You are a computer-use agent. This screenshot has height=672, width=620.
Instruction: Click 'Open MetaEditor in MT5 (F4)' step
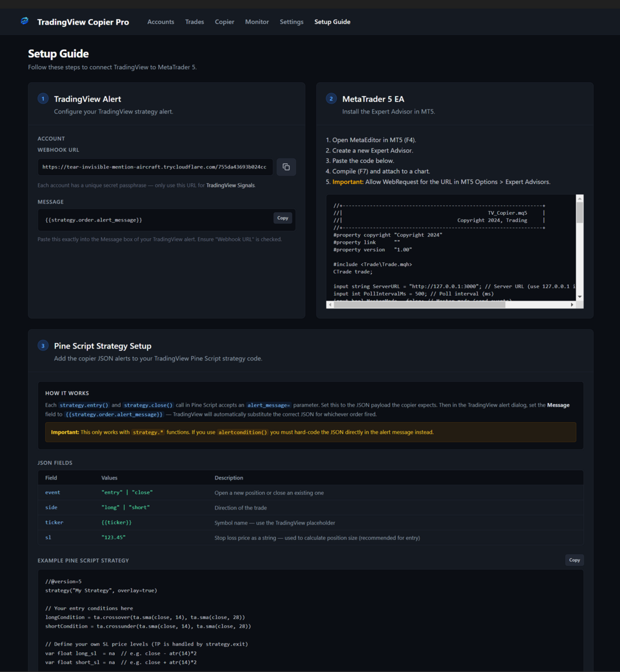(x=371, y=140)
